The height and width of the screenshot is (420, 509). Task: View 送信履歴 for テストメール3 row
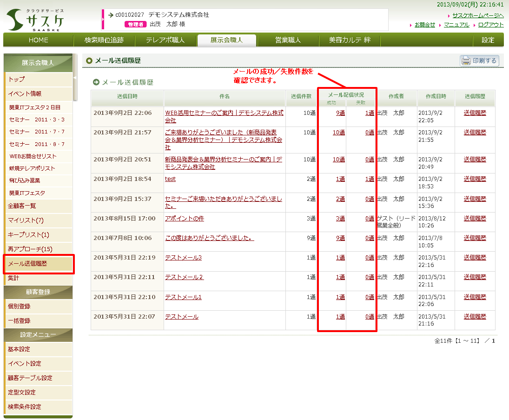pyautogui.click(x=475, y=258)
